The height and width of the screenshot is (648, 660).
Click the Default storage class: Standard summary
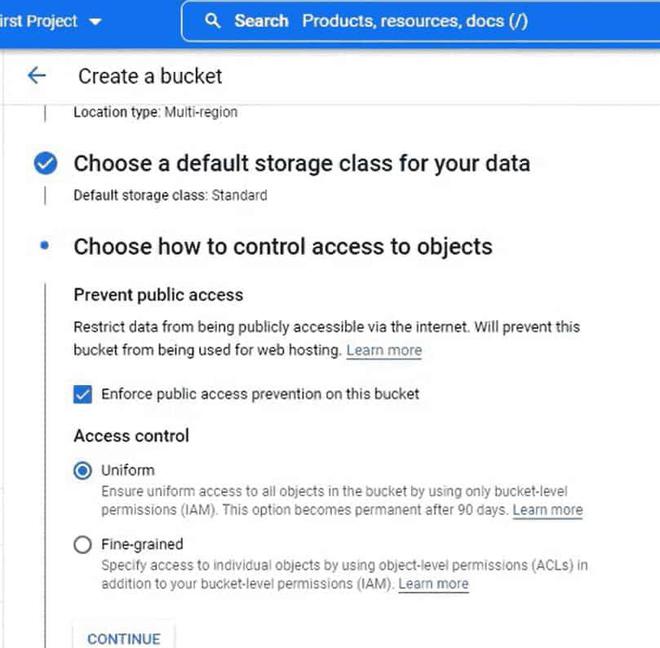170,196
